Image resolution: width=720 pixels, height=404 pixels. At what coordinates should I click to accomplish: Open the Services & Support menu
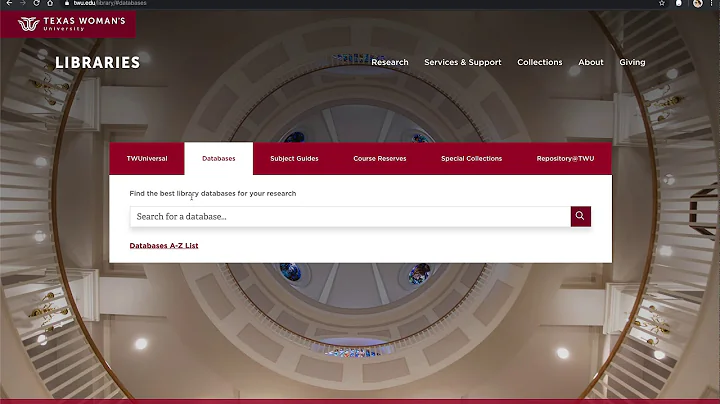(x=462, y=62)
